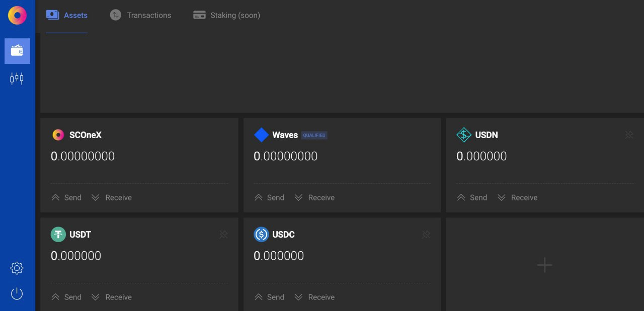The height and width of the screenshot is (311, 644).
Task: Click the USDC token icon
Action: (261, 234)
